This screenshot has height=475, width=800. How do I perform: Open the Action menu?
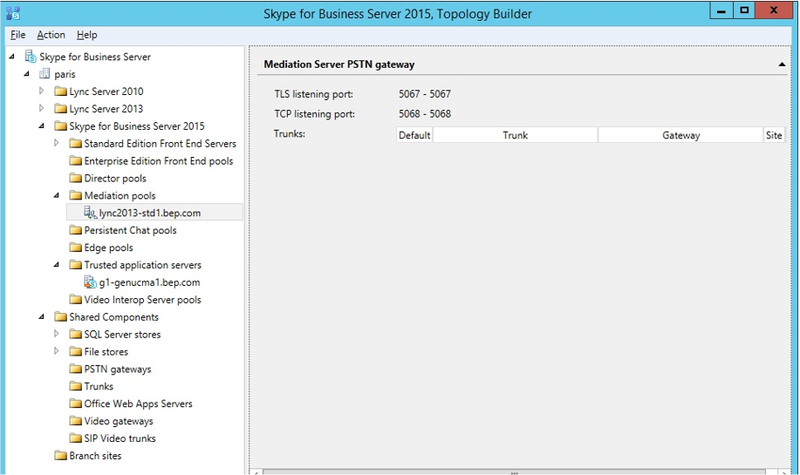[x=51, y=35]
